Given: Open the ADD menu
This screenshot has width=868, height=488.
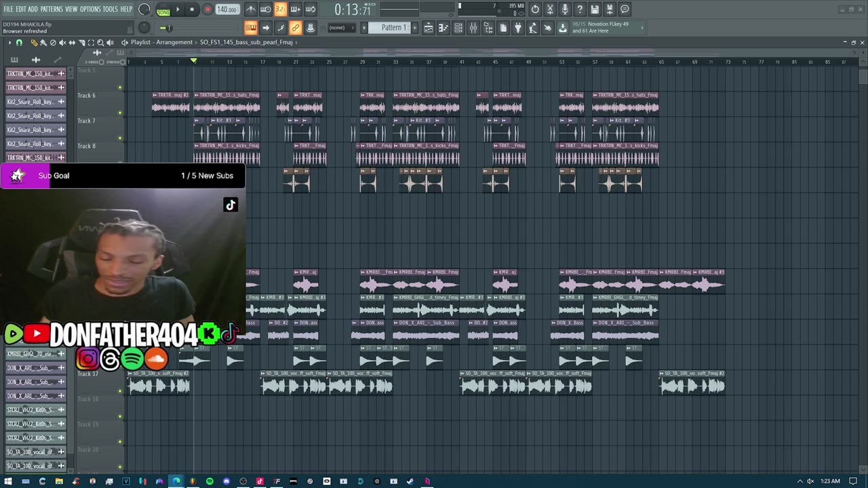Looking at the screenshot, I should [33, 9].
